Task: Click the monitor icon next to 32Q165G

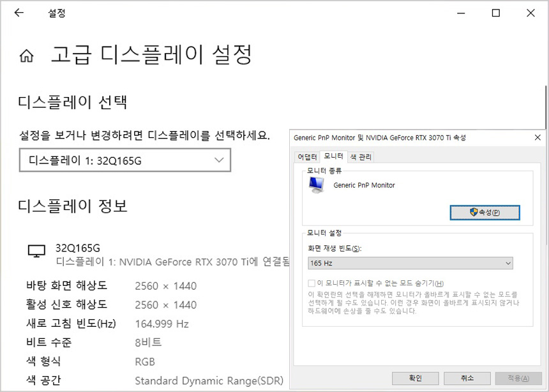Action: point(36,251)
